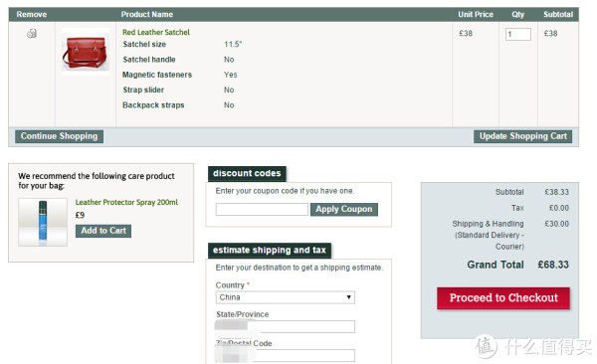Click the Subtotal £38.33 value
The width and height of the screenshot is (597, 364).
[x=556, y=192]
